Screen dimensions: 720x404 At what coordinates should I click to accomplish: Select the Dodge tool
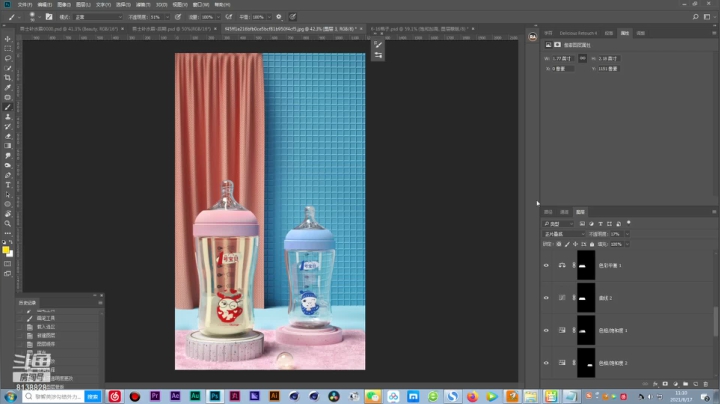8,165
